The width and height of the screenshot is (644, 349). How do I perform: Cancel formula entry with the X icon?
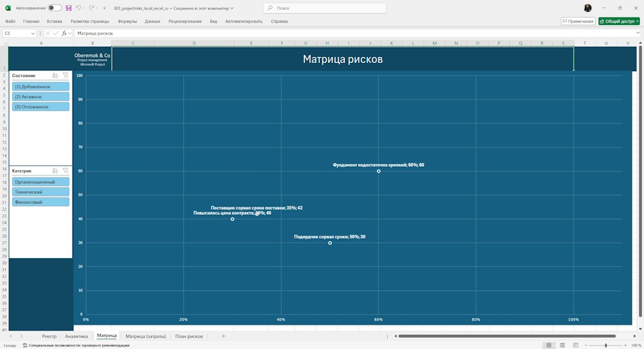tap(47, 33)
